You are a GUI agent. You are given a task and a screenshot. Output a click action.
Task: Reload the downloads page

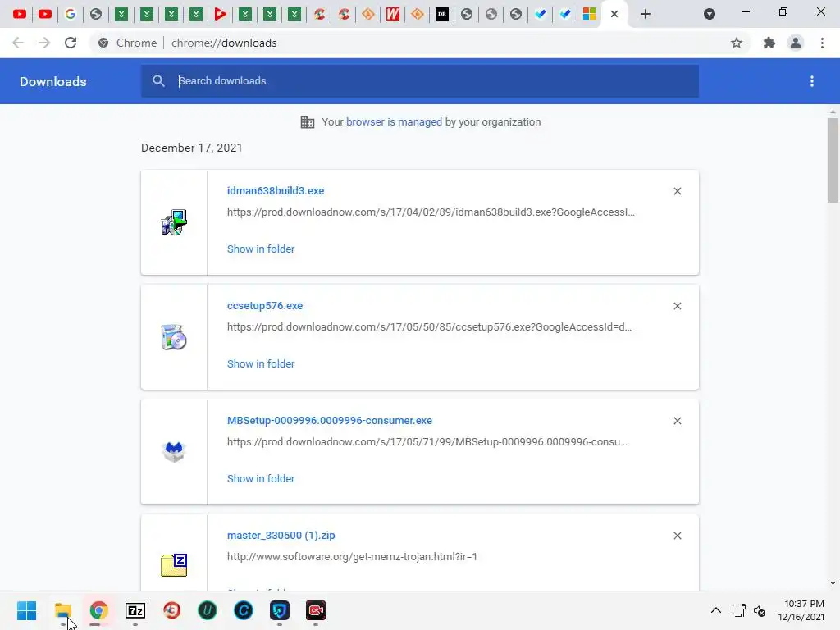coord(71,43)
